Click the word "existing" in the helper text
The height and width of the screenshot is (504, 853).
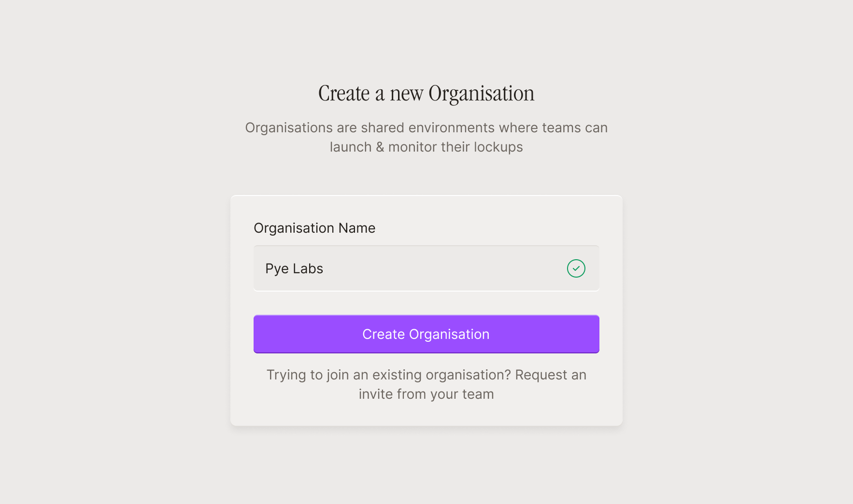tap(397, 375)
